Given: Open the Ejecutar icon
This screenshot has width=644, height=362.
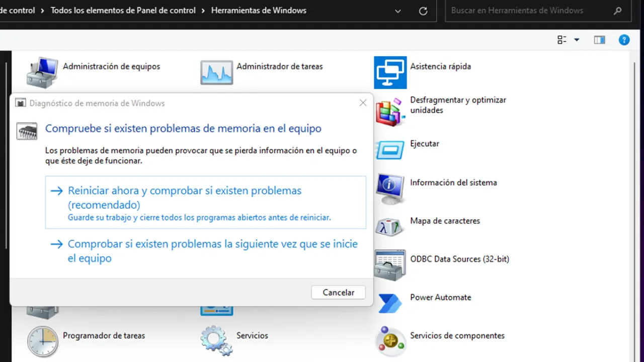Looking at the screenshot, I should pyautogui.click(x=390, y=149).
